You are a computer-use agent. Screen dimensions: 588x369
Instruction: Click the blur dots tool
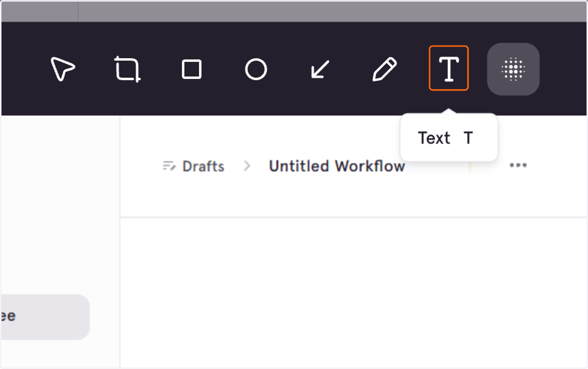[513, 69]
